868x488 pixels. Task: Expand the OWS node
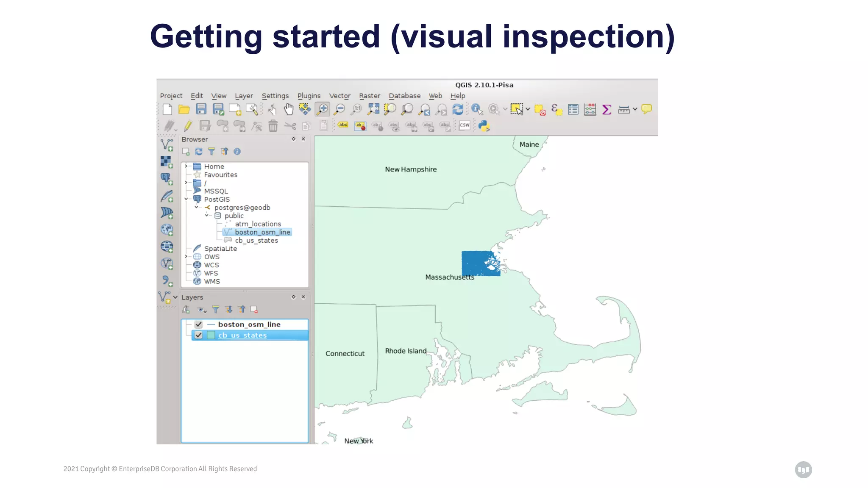tap(186, 256)
